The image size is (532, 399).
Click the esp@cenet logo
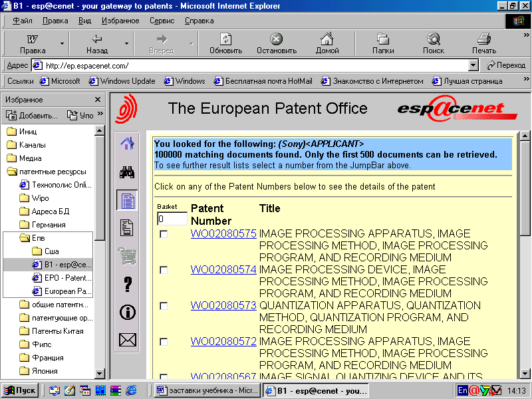click(x=457, y=108)
